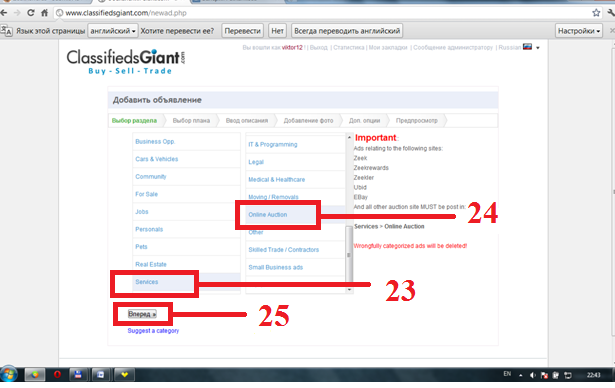Log out via the Выход link

318,47
